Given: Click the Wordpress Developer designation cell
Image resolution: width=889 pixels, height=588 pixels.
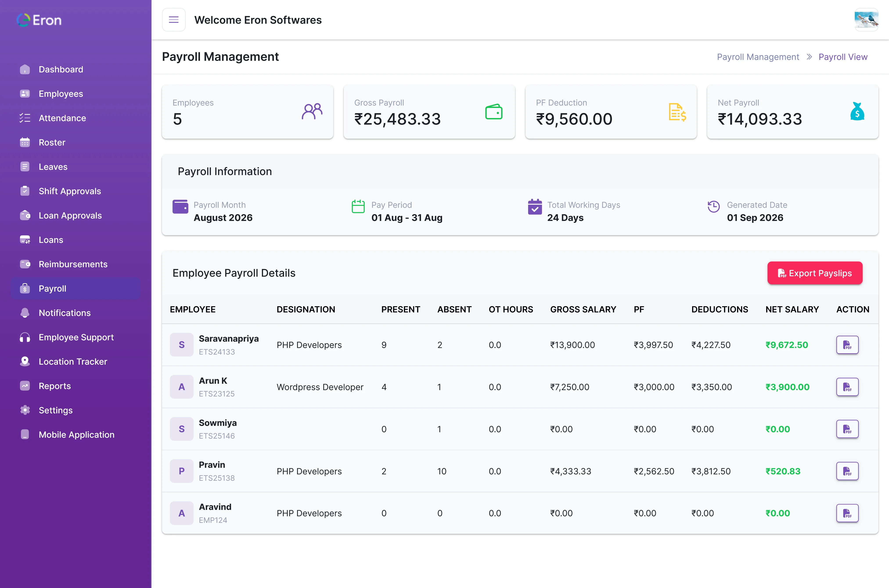Looking at the screenshot, I should click(320, 387).
